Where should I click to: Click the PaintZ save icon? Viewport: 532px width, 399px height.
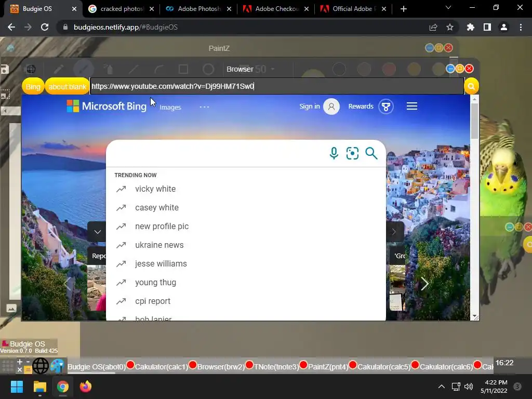coord(4,69)
